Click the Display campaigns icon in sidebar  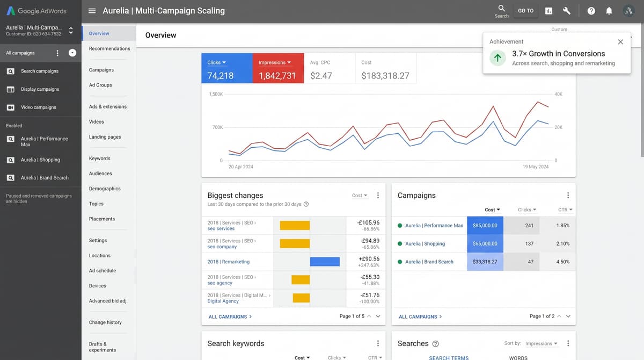[11, 89]
